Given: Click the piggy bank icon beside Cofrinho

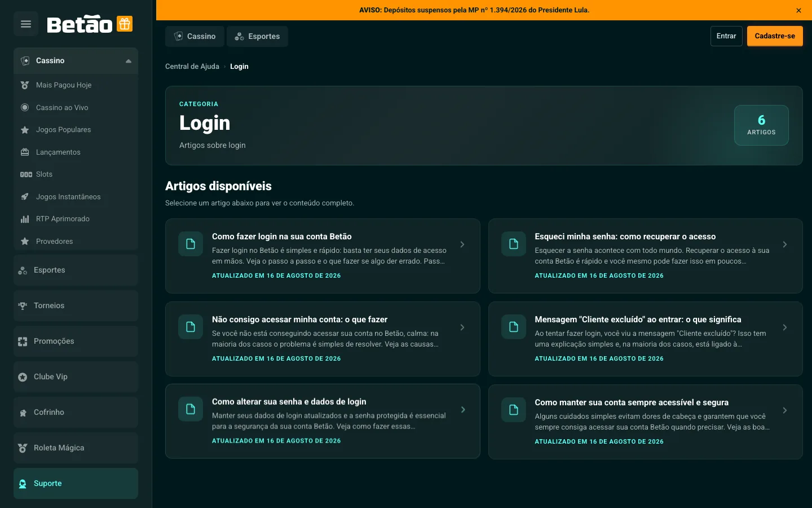Looking at the screenshot, I should tap(23, 413).
